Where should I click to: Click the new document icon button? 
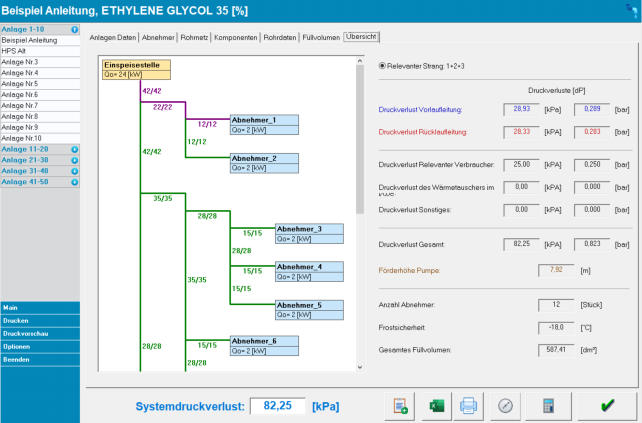pos(401,405)
